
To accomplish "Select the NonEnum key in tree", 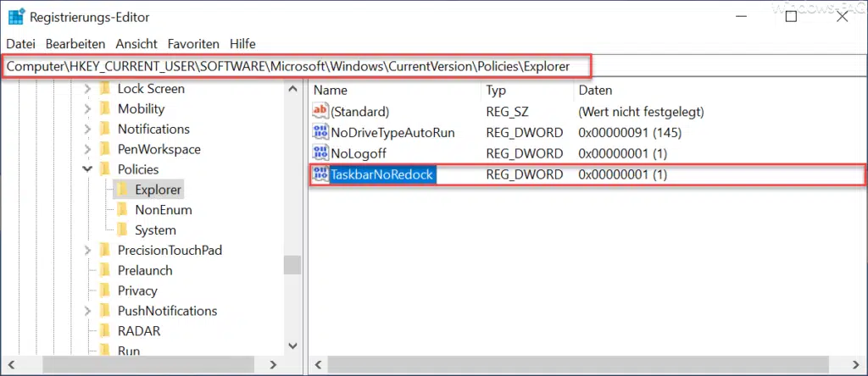I will [163, 210].
